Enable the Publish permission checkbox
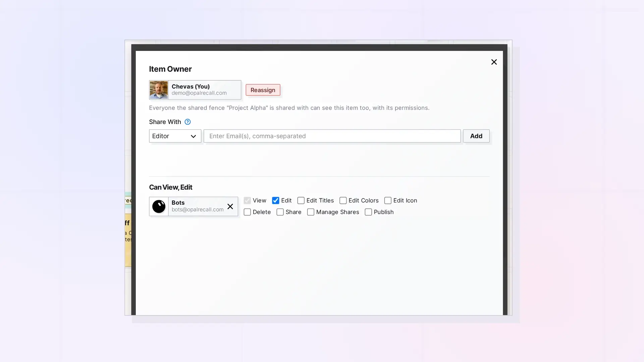 [368, 212]
